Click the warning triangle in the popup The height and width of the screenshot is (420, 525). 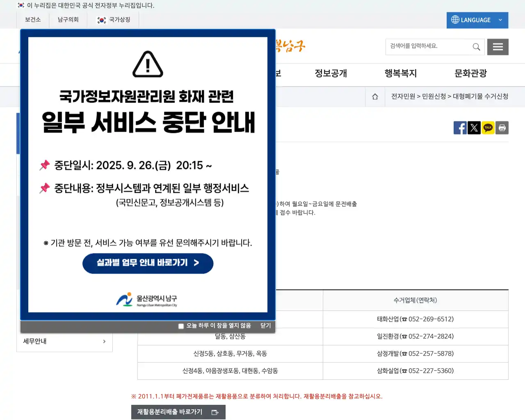[148, 64]
